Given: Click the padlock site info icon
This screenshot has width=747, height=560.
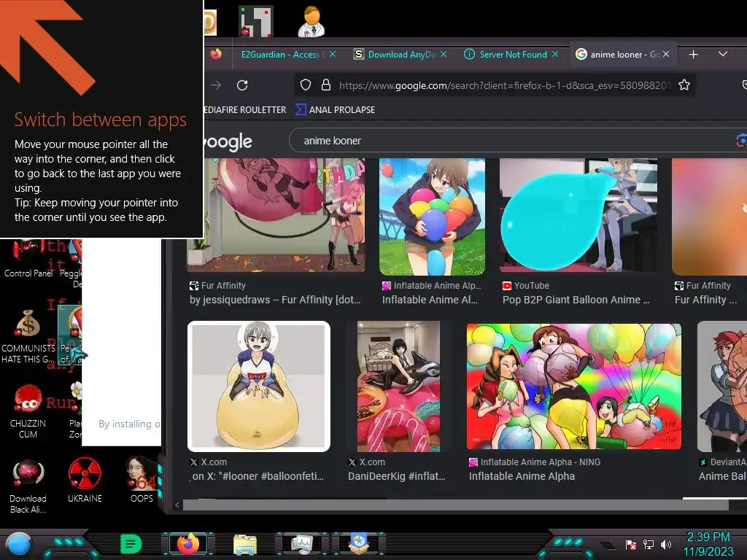Looking at the screenshot, I should click(326, 85).
